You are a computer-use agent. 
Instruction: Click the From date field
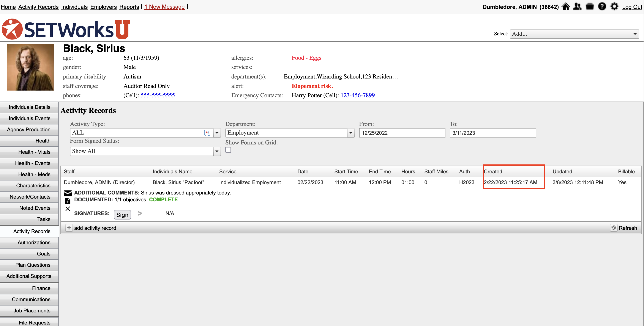click(x=402, y=133)
